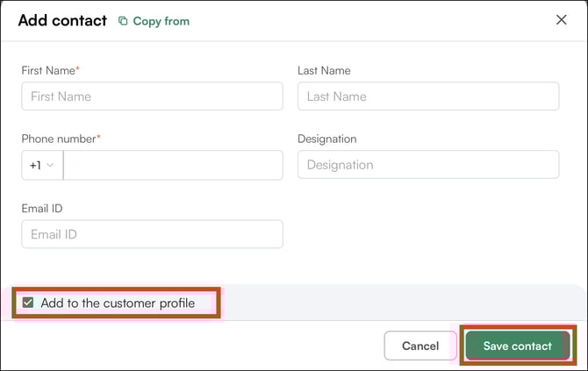588x371 pixels.
Task: Click the Add to the customer profile text
Action: 118,303
